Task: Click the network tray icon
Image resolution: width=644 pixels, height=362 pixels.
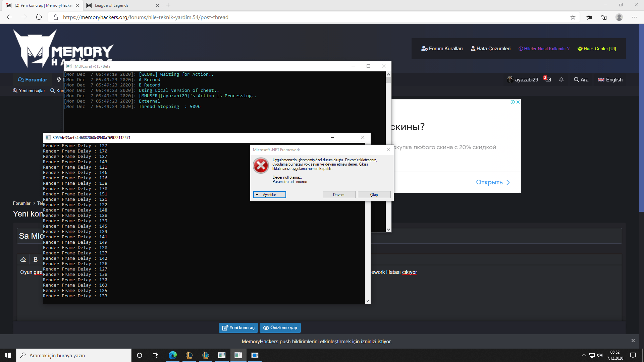Action: [592, 355]
